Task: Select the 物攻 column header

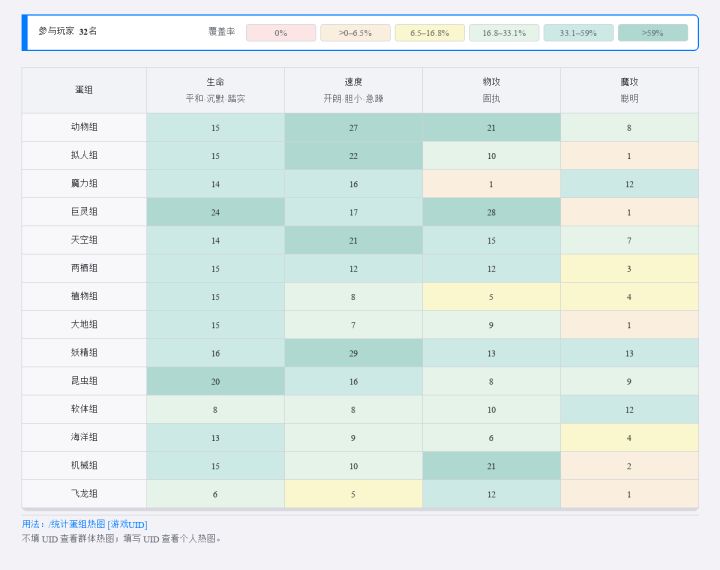Action: pyautogui.click(x=491, y=90)
